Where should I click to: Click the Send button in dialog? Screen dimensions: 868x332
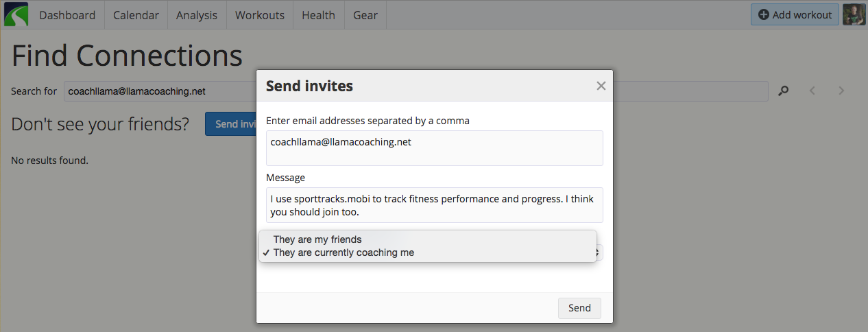tap(579, 308)
